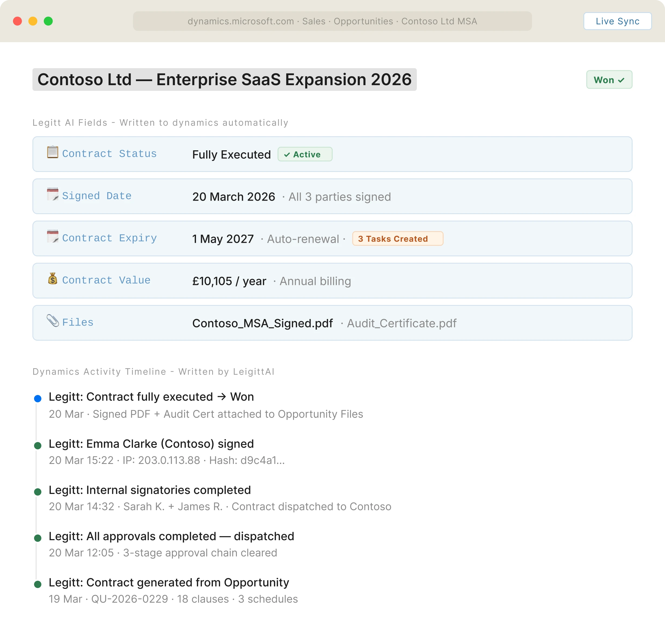Toggle the Won state on the opportunity
The height and width of the screenshot is (644, 665).
609,80
